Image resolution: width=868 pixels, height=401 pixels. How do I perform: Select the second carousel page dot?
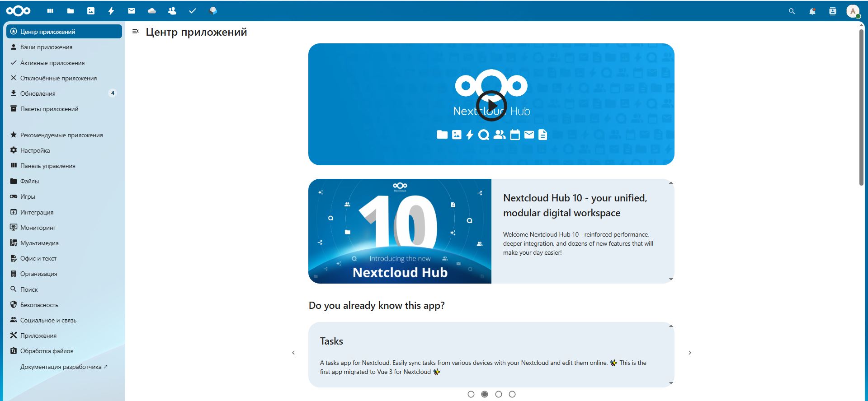pos(485,394)
